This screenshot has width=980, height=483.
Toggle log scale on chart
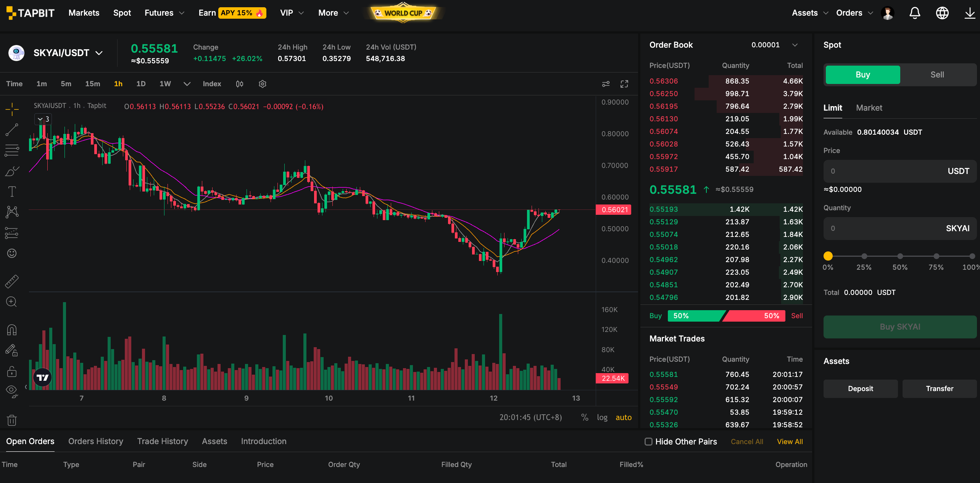tap(602, 417)
